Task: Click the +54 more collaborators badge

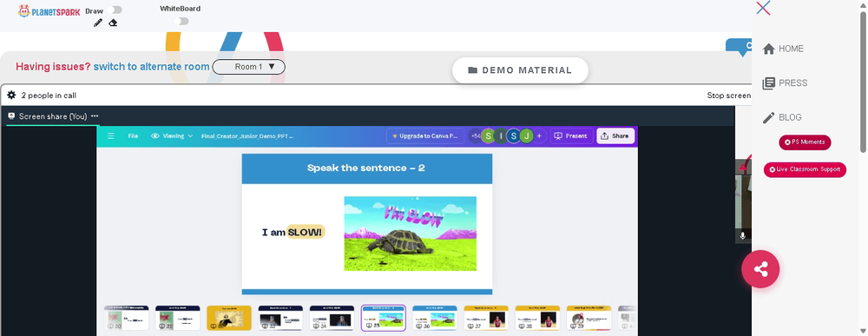Action: point(475,135)
